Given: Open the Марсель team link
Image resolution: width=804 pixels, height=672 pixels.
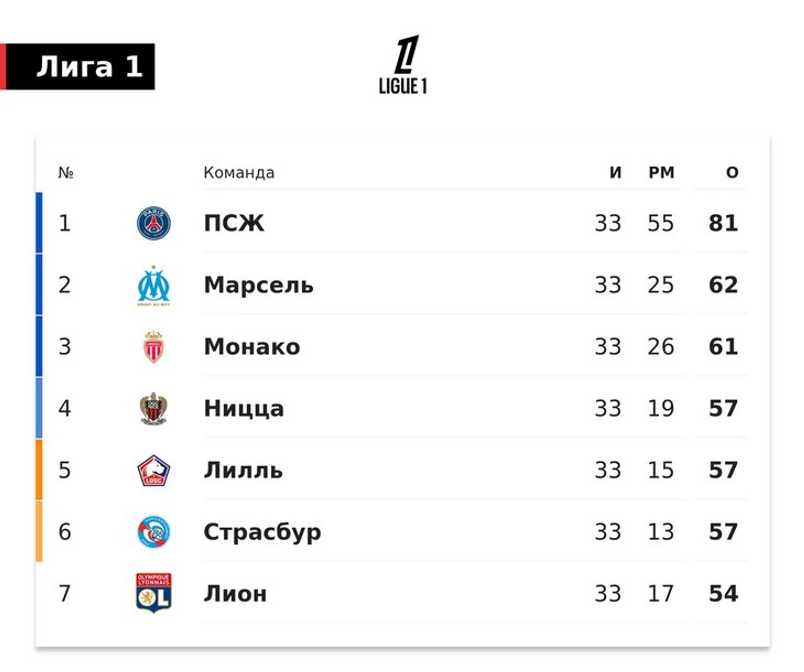Looking at the screenshot, I should (x=259, y=285).
